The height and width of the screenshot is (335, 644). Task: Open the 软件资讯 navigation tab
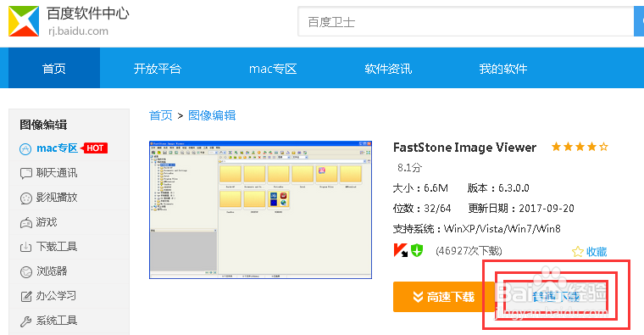click(388, 68)
